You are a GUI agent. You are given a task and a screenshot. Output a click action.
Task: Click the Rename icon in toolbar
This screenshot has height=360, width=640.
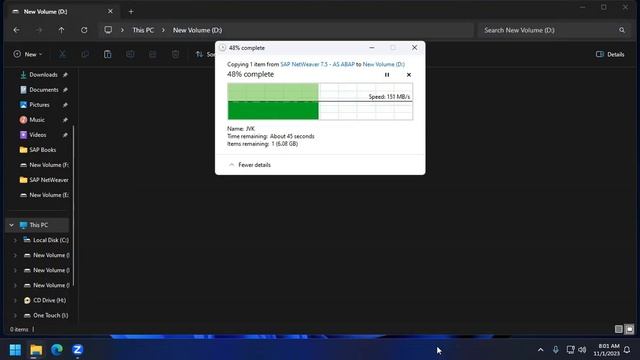[x=130, y=54]
